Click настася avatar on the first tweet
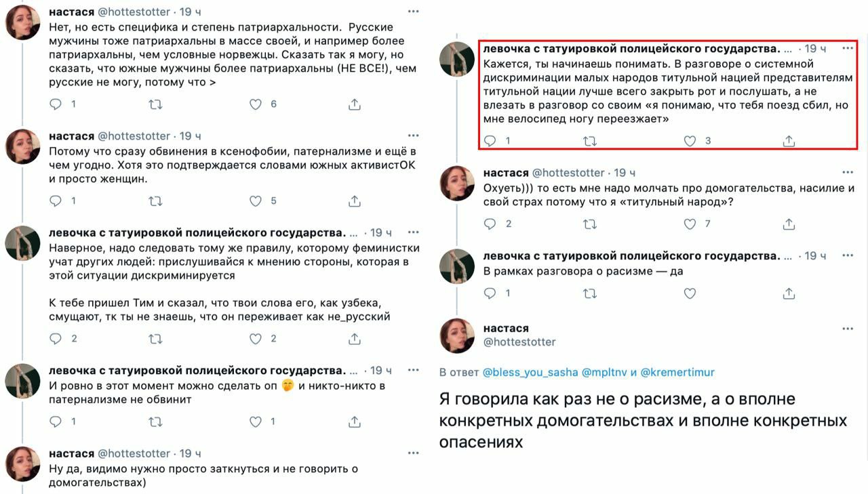This screenshot has width=868, height=494. [x=22, y=26]
